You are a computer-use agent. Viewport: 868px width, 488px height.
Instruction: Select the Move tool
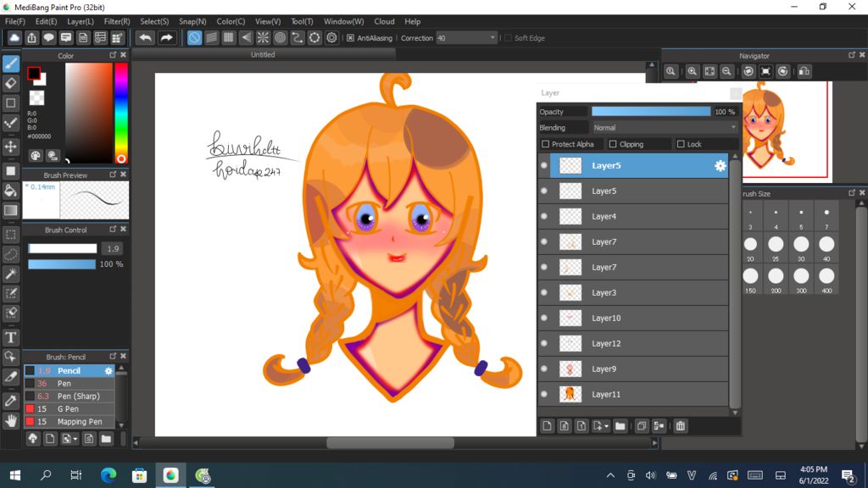pyautogui.click(x=10, y=147)
